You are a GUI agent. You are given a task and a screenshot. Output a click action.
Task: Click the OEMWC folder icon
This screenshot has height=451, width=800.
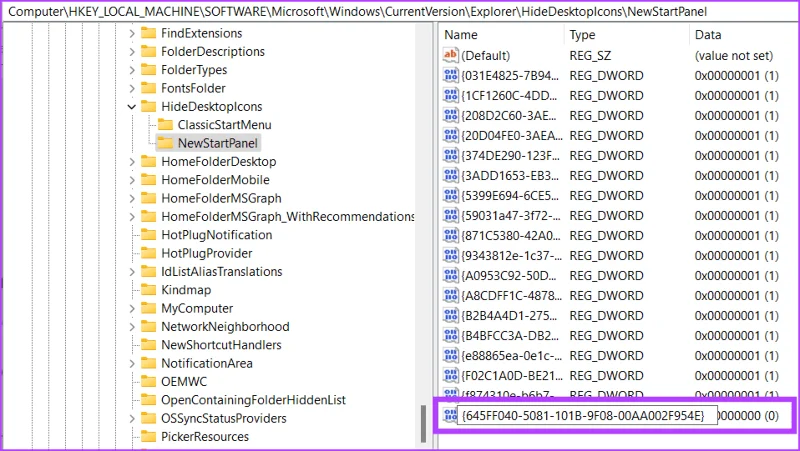(148, 382)
